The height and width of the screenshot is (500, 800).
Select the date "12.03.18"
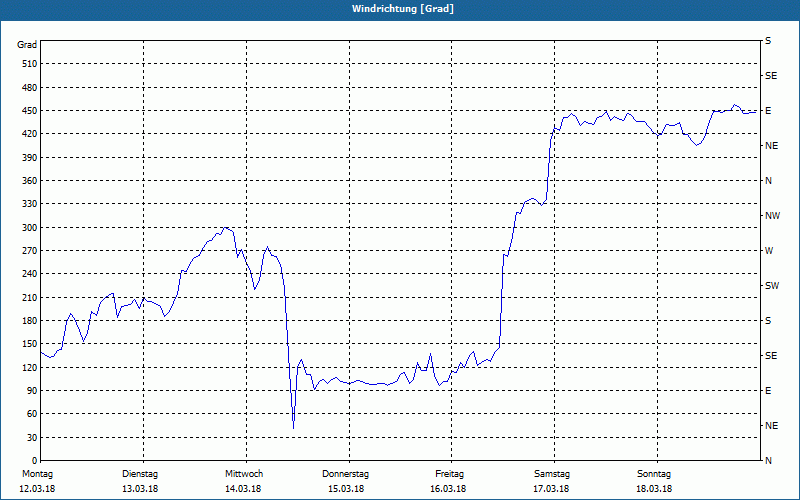(37, 489)
